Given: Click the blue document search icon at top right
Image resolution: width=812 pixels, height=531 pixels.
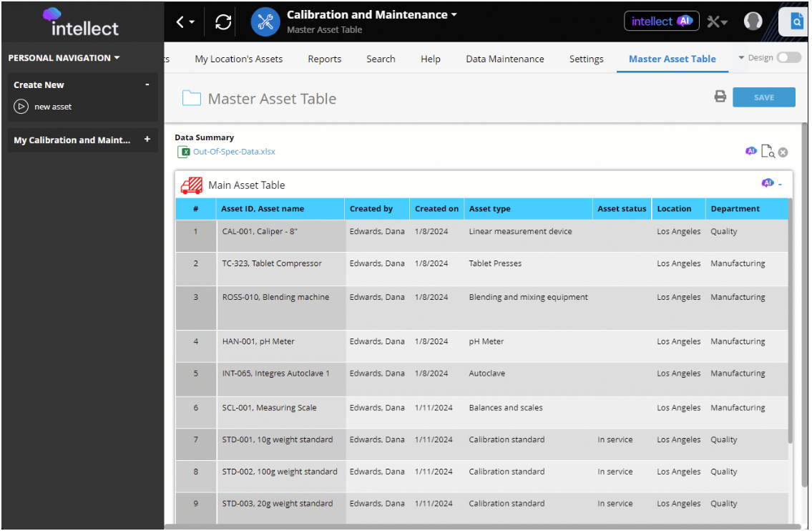Looking at the screenshot, I should 797,21.
